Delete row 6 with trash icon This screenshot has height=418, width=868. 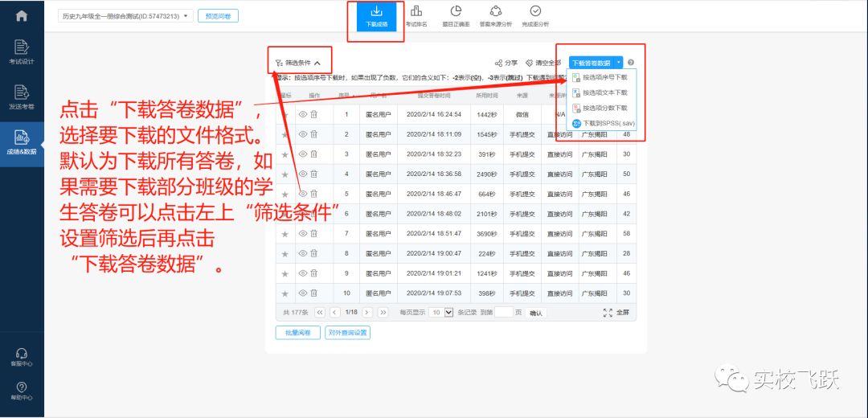(x=314, y=214)
